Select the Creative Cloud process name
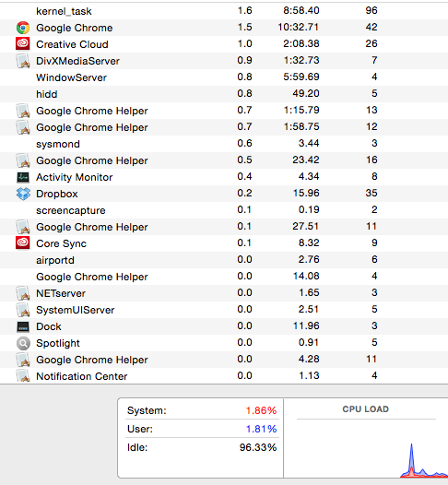 (x=72, y=44)
